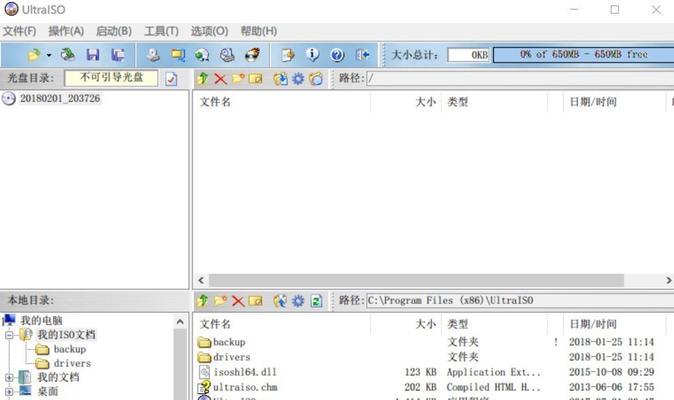The height and width of the screenshot is (400, 674).
Task: Expand the 桌面 tree node
Action: tap(9, 392)
